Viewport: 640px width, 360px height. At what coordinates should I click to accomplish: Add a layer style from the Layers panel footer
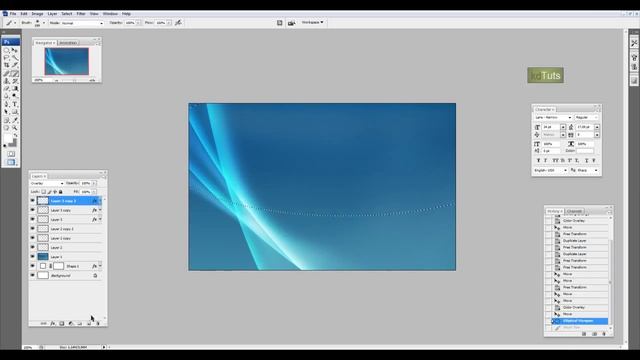coord(52,324)
